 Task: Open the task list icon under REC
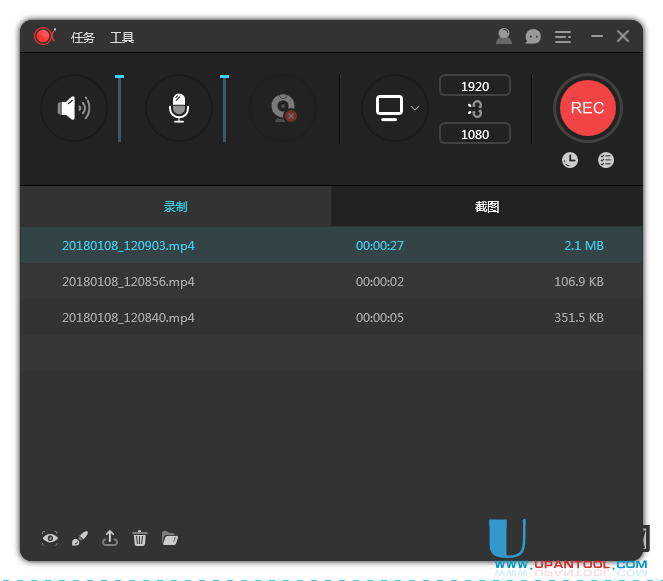pyautogui.click(x=606, y=160)
